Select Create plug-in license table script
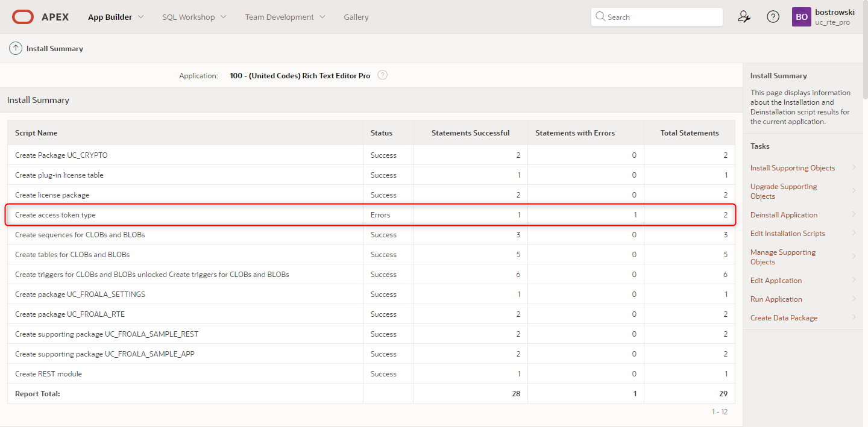Viewport: 868px width, 427px height. coord(59,175)
